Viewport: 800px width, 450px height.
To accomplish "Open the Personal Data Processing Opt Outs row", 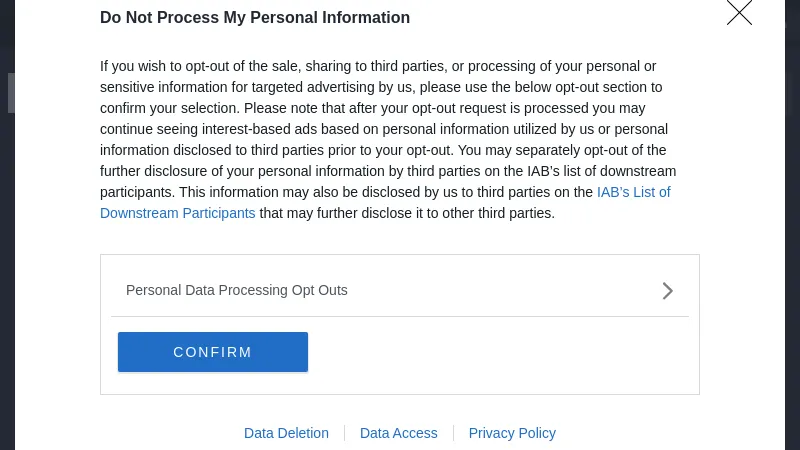I will tap(237, 290).
